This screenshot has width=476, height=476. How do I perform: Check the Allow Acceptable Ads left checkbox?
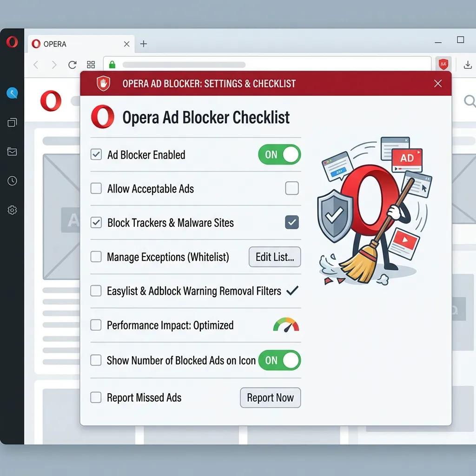96,188
